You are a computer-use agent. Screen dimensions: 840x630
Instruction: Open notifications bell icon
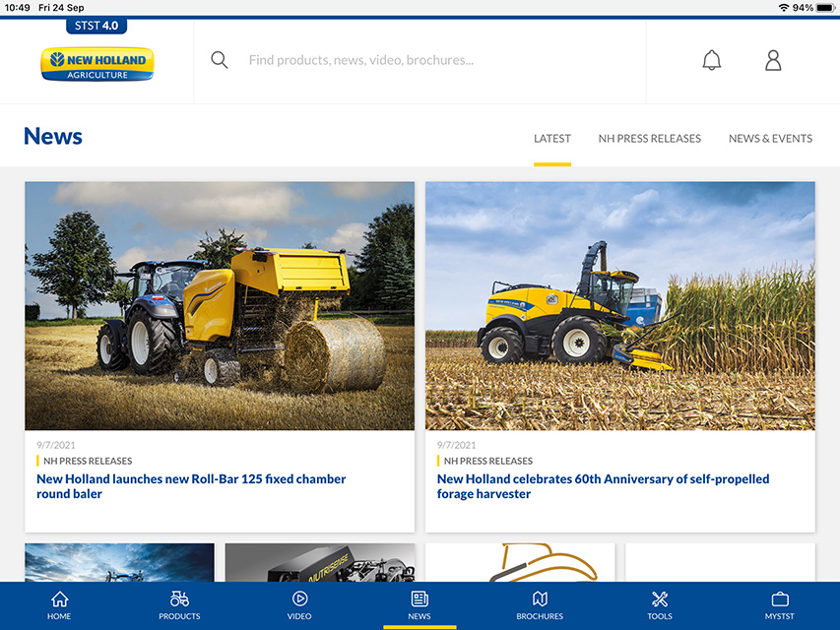click(711, 60)
